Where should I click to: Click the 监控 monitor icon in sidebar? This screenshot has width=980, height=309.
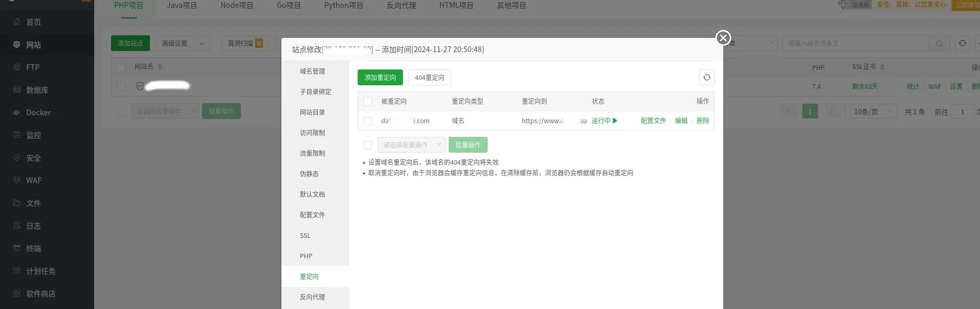(x=17, y=135)
